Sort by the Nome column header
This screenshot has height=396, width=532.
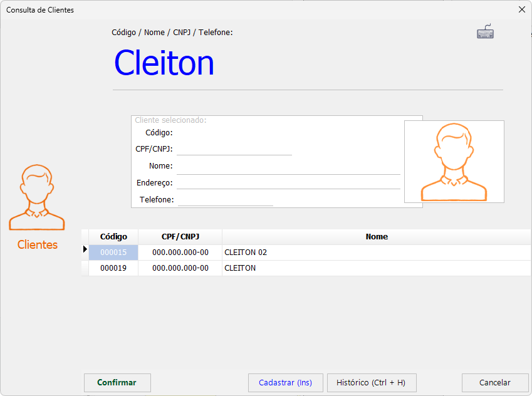coord(377,237)
